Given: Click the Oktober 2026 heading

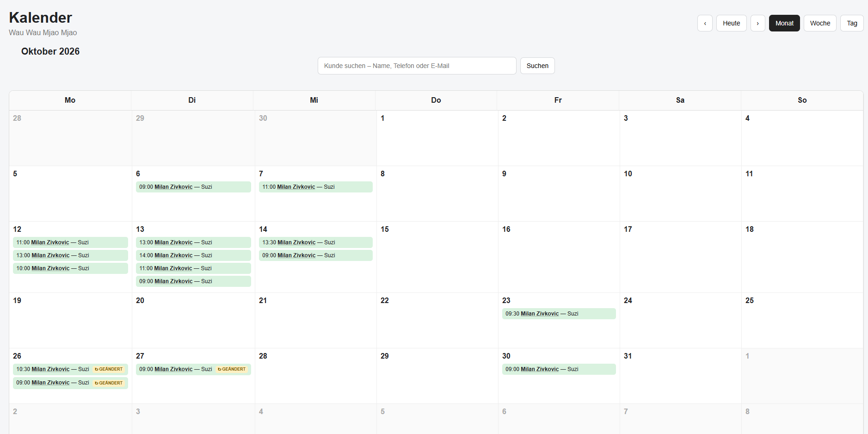Looking at the screenshot, I should (50, 51).
